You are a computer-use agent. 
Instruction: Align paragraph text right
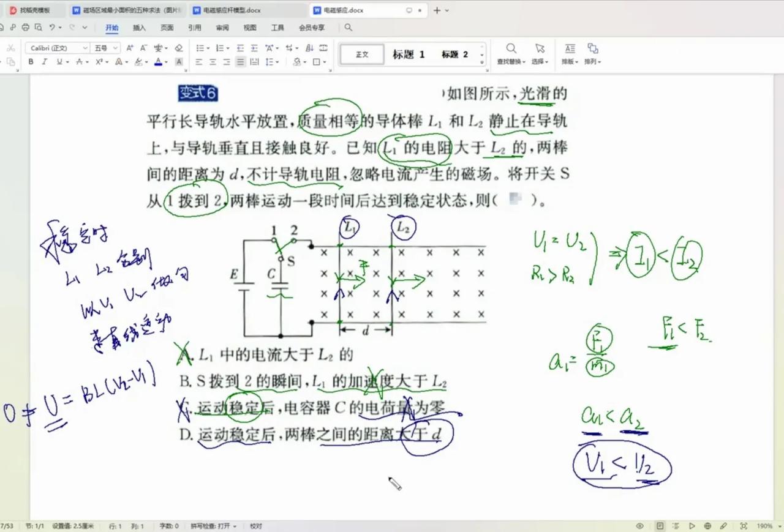tap(227, 62)
